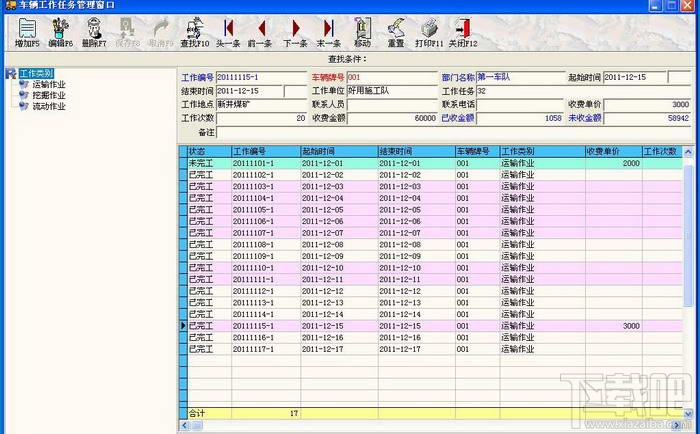Viewport: 700px width, 434px height.
Task: Click the 部门名称 field showing 第一车队
Action: tap(520, 77)
